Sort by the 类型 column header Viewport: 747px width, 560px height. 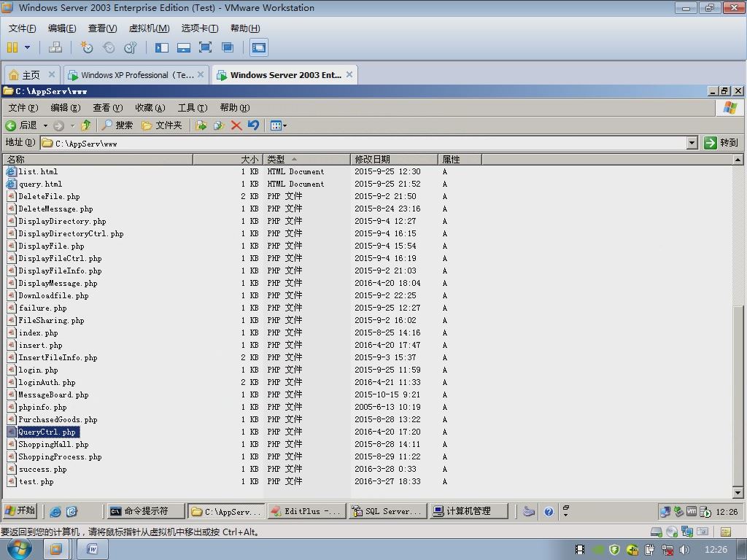306,159
